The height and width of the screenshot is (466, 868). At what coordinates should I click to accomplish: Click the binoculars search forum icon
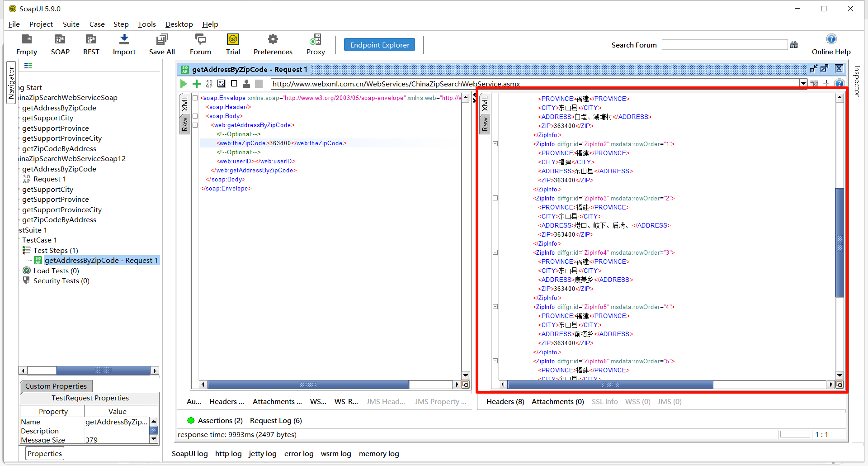(x=794, y=45)
